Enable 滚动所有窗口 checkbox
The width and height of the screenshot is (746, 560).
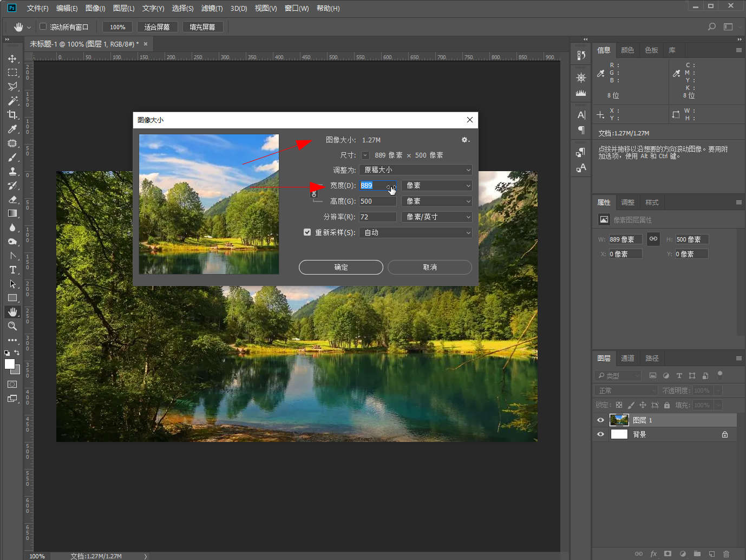pyautogui.click(x=43, y=27)
